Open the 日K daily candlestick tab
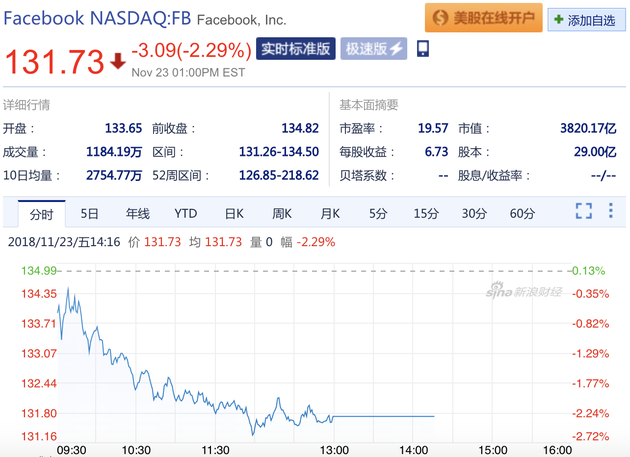Image resolution: width=630 pixels, height=457 pixels. click(x=234, y=213)
